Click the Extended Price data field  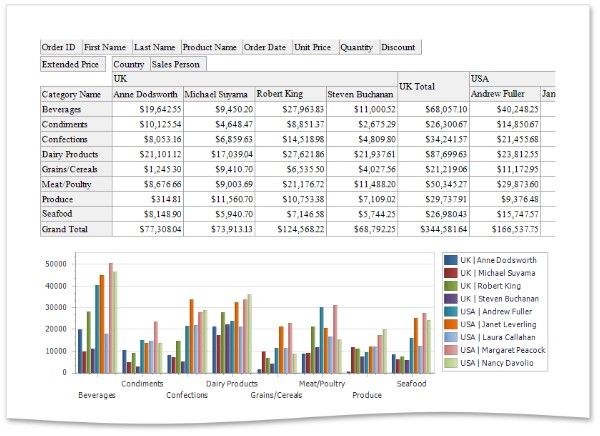tap(70, 64)
